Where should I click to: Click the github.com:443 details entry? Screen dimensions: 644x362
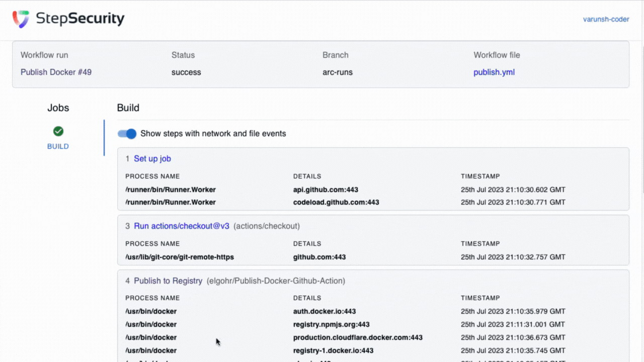pos(319,257)
